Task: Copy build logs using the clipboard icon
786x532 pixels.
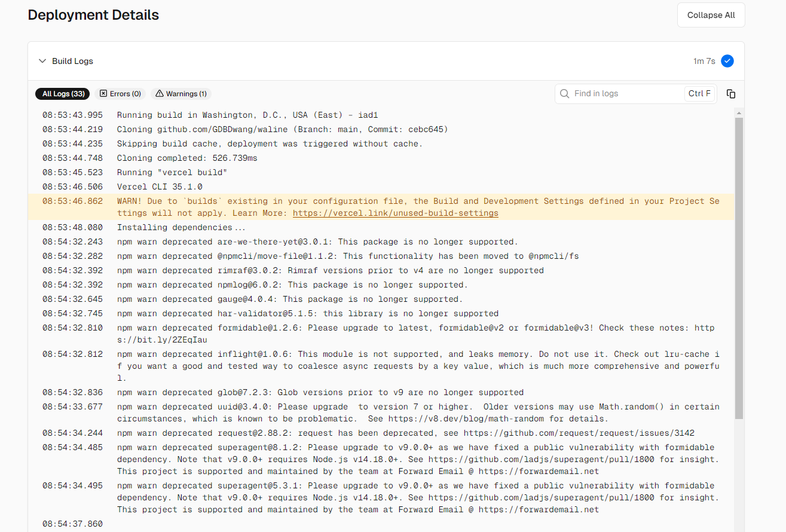Action: point(730,94)
